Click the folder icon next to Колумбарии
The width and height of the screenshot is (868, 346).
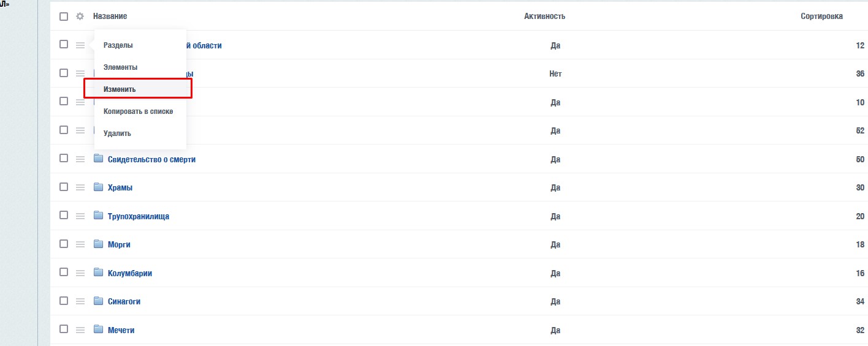(99, 273)
